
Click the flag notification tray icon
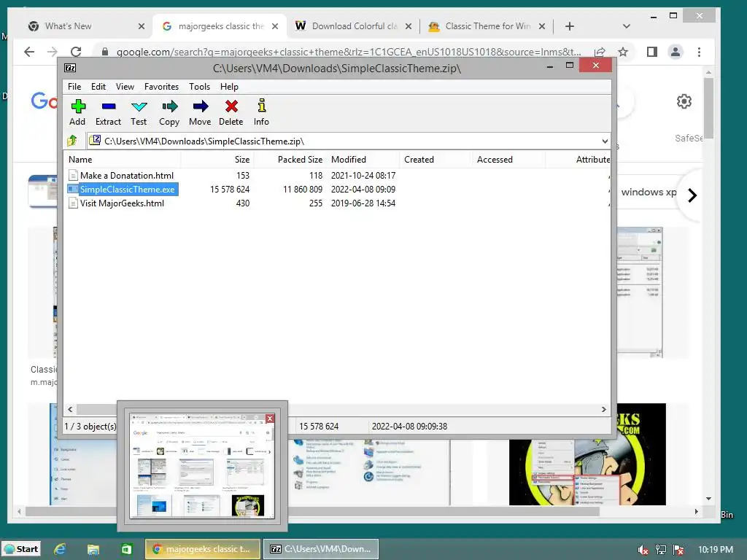click(678, 550)
